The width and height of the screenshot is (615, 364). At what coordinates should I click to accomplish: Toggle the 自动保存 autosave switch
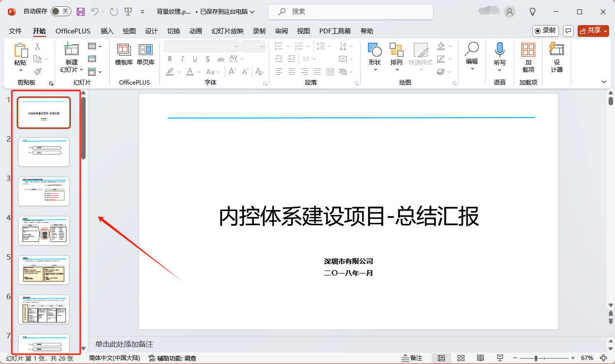61,11
